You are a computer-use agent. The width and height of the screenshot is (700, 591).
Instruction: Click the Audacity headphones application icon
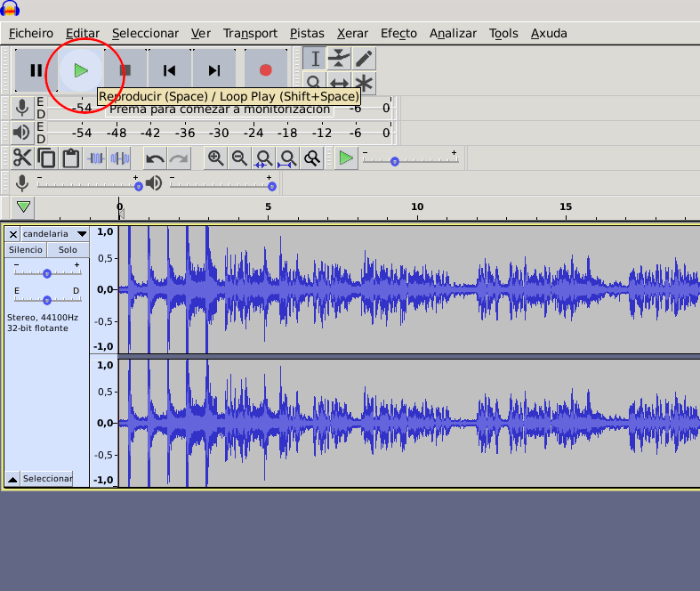pyautogui.click(x=10, y=9)
